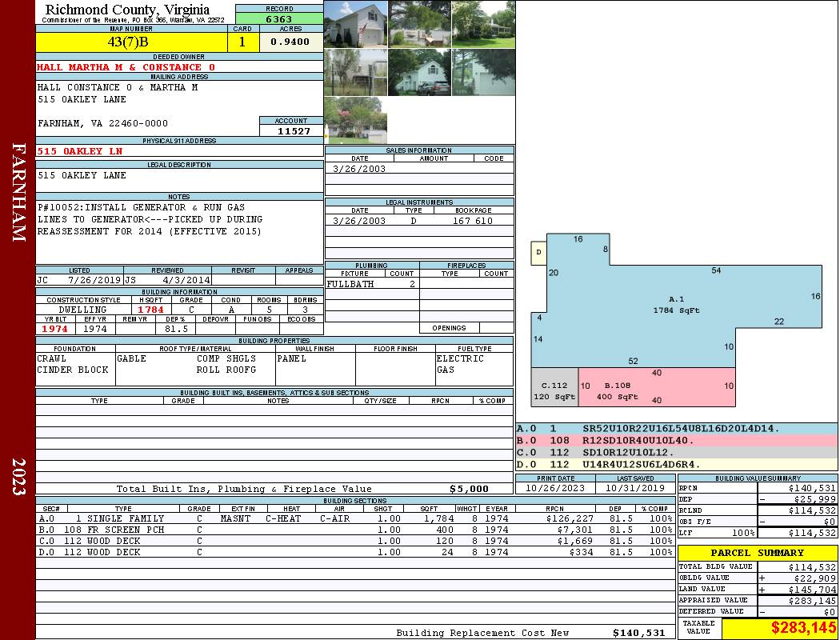The height and width of the screenshot is (640, 840).
Task: Click the A.0 SINGLE FAMILY section row
Action: pos(355,518)
